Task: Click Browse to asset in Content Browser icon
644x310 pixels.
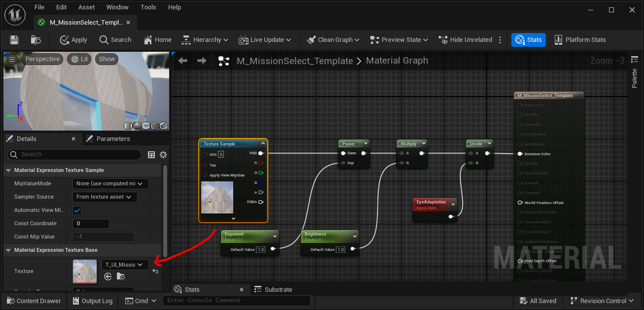Action: pyautogui.click(x=121, y=277)
